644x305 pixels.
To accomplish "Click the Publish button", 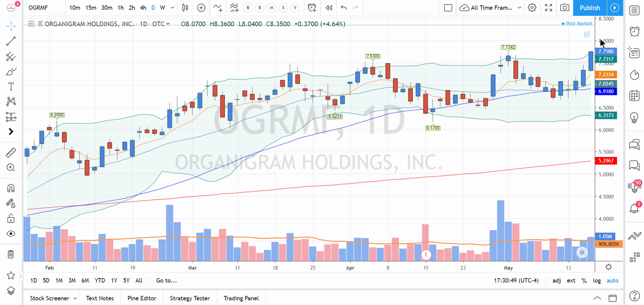I will click(590, 8).
